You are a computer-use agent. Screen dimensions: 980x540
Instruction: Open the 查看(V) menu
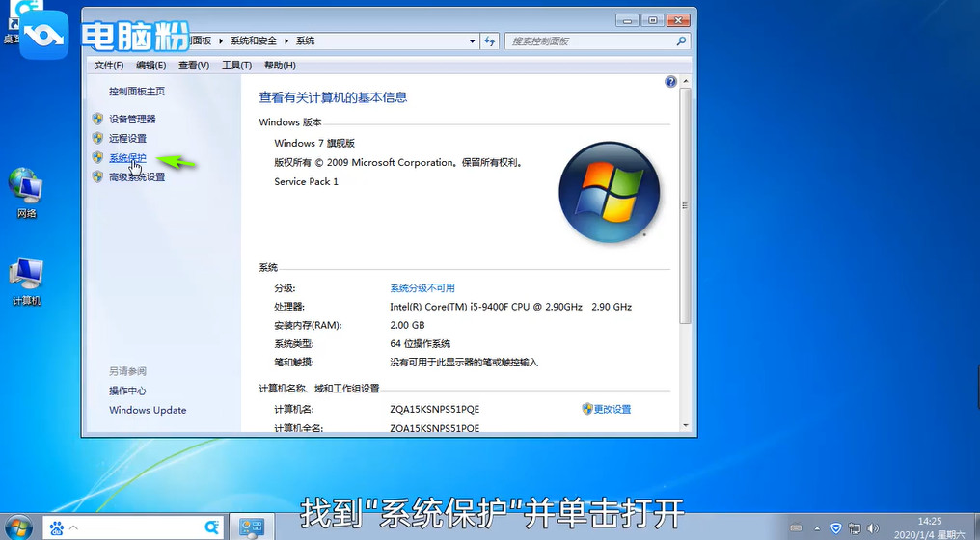(x=194, y=65)
